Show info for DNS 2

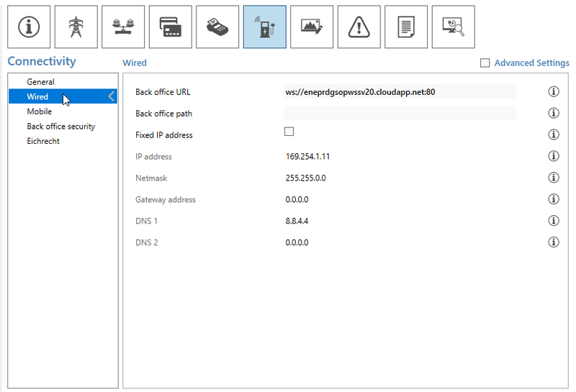[x=554, y=242]
